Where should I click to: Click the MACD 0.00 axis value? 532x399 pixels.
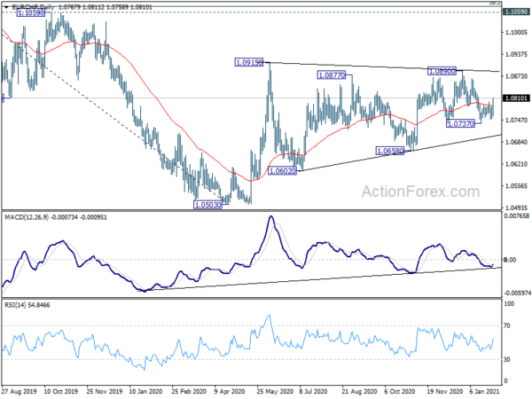tap(509, 259)
